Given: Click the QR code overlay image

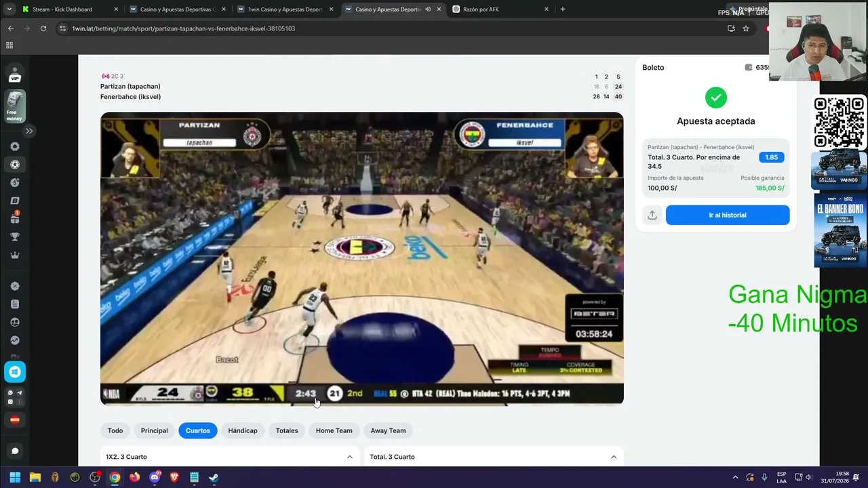Looking at the screenshot, I should (840, 123).
